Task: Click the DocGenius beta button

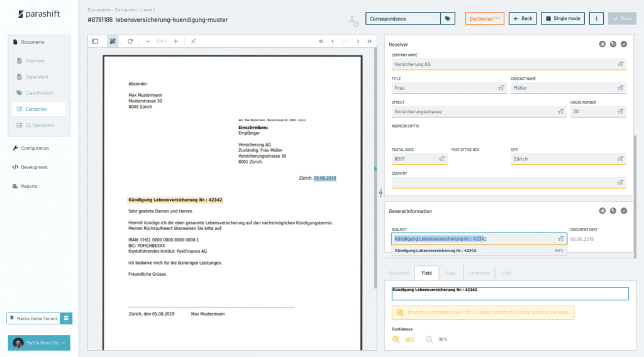Action: tap(484, 19)
